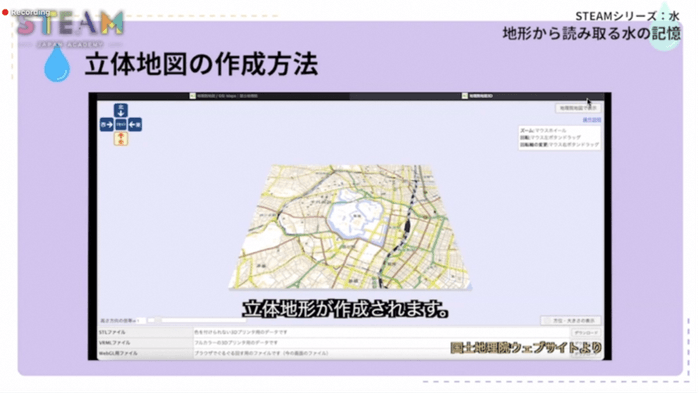The height and width of the screenshot is (397, 700).
Task: Click the STLファイル row label
Action: click(112, 332)
